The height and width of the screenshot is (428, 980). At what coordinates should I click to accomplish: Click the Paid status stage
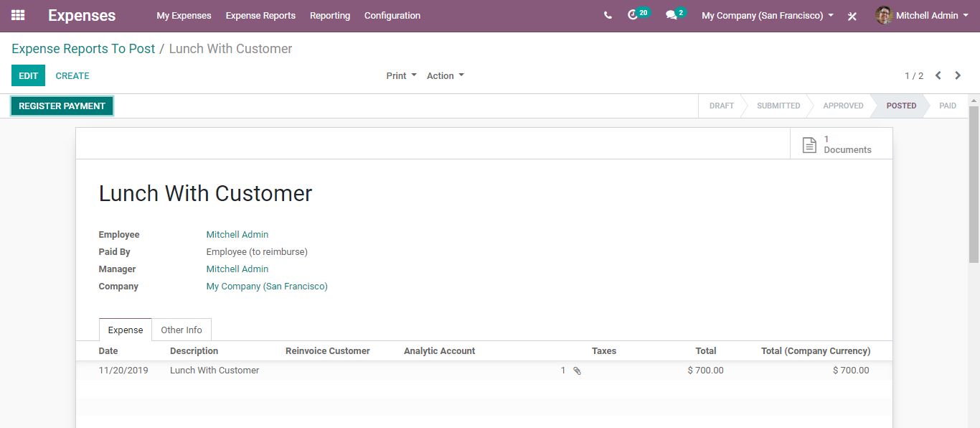click(x=948, y=106)
